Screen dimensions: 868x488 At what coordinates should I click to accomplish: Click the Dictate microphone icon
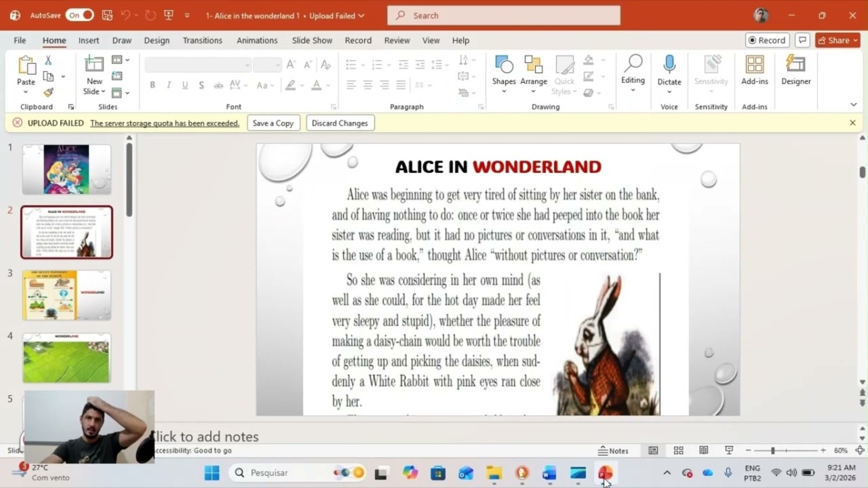click(x=669, y=64)
